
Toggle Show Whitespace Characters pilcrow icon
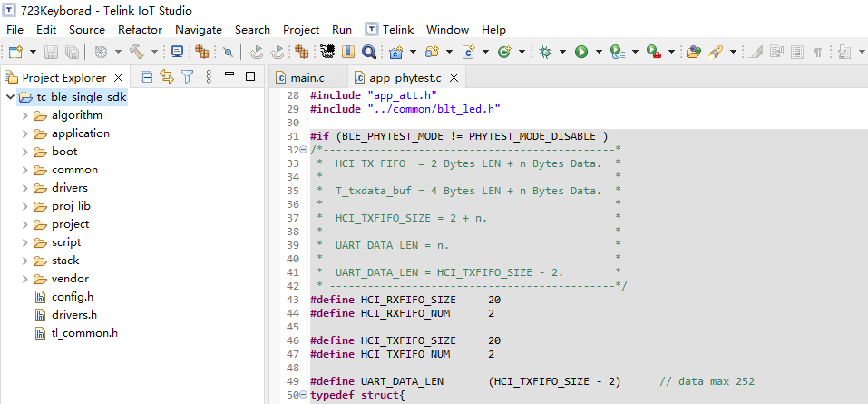click(817, 52)
